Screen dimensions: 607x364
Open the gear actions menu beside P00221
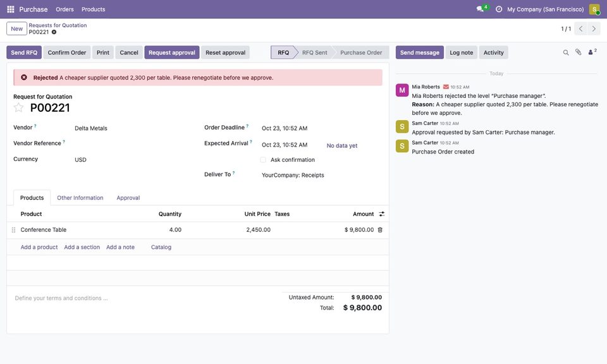[x=54, y=32]
